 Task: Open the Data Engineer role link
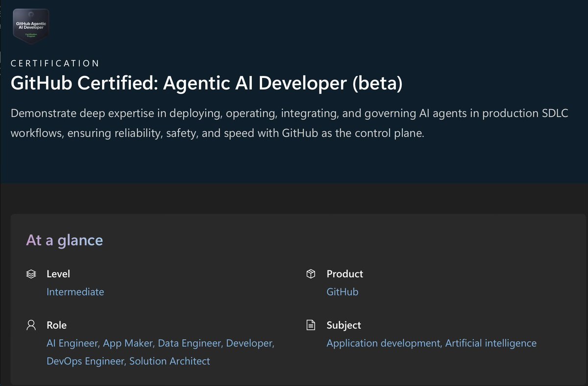point(189,343)
